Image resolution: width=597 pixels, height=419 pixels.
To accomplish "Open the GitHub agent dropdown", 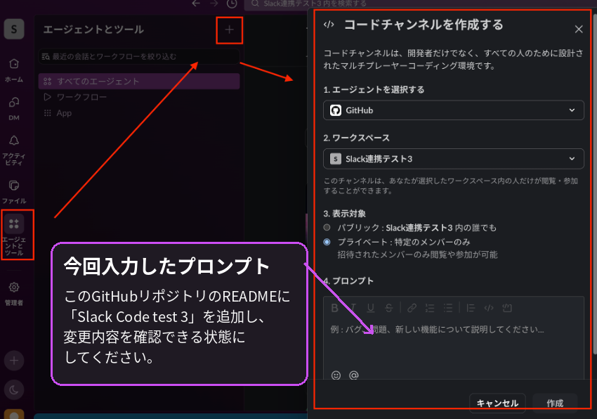I will tap(453, 110).
